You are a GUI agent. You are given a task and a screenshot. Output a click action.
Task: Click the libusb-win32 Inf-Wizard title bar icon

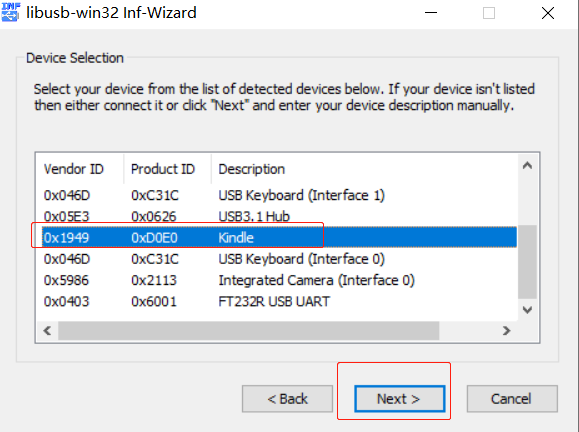(x=10, y=12)
